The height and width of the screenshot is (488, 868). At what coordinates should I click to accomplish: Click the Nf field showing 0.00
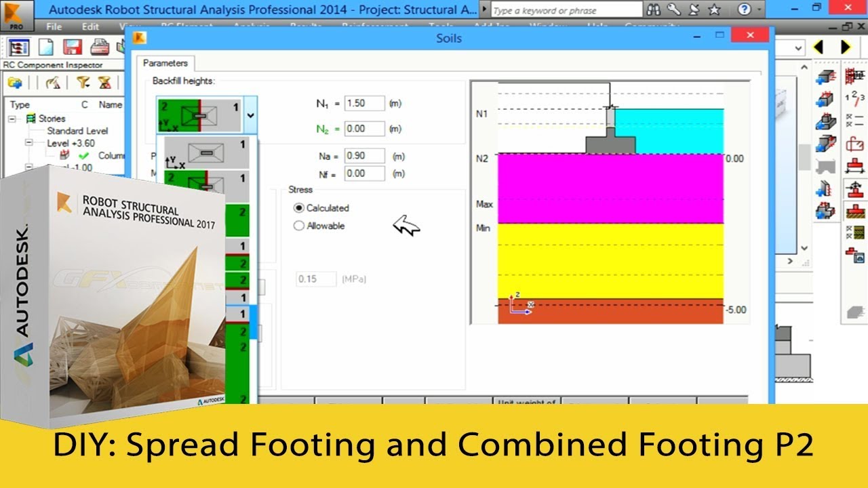pyautogui.click(x=364, y=174)
